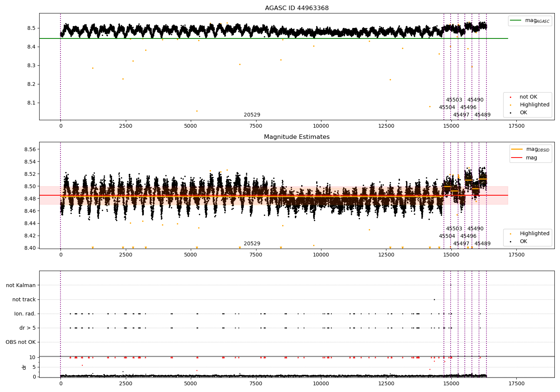Screen dimensions: 560x392
Task: Click the mag AGASC legend label in top plot
Action: (x=537, y=21)
